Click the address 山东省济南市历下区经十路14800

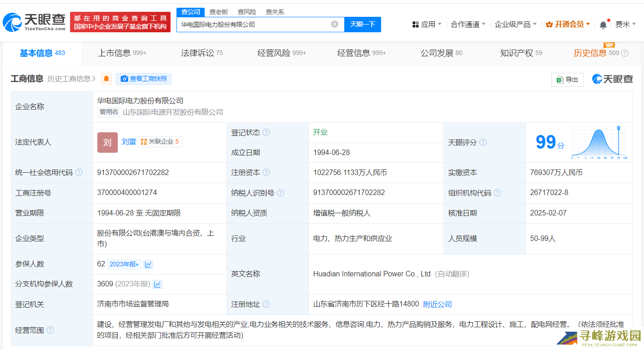coord(366,304)
